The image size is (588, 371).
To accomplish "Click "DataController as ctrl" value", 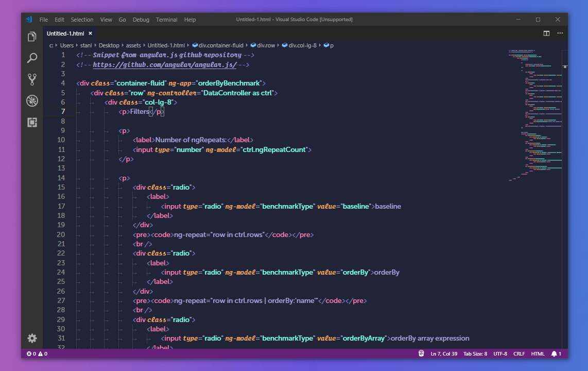I will [x=238, y=93].
